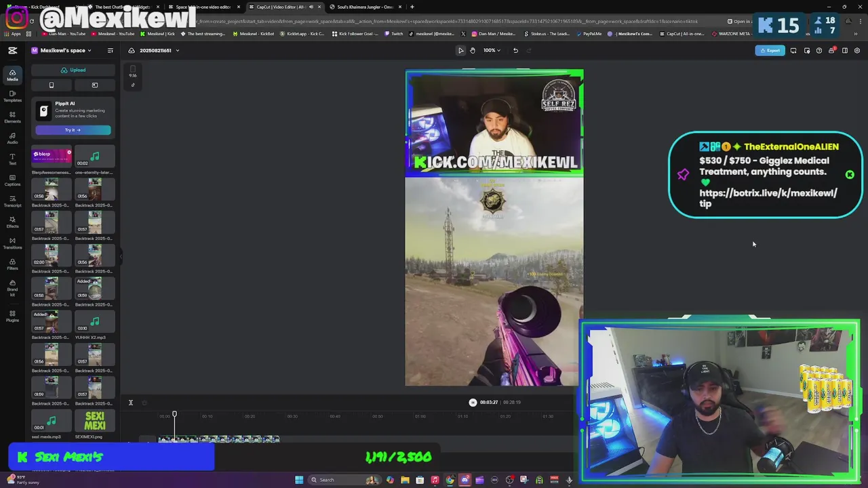Click the pin icon on chat message

click(x=683, y=175)
